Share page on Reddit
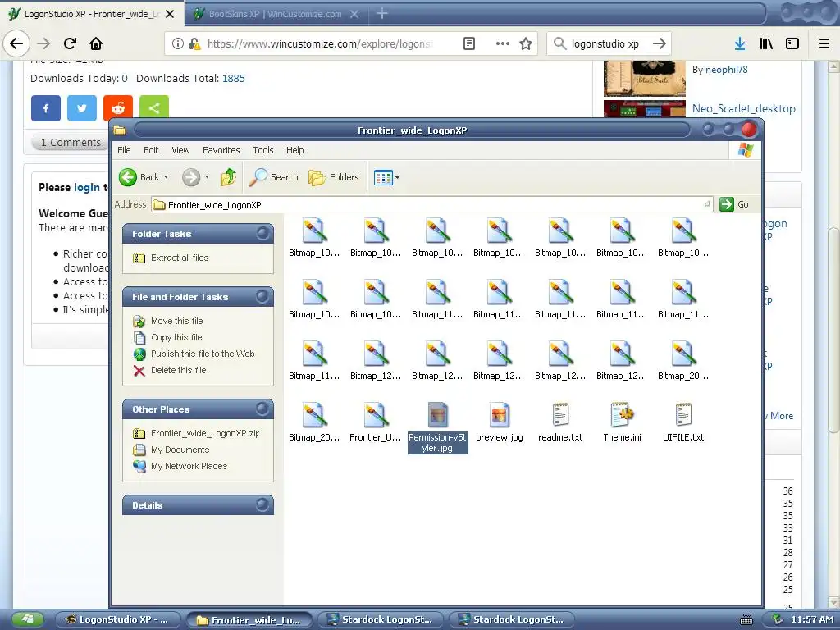 click(118, 108)
